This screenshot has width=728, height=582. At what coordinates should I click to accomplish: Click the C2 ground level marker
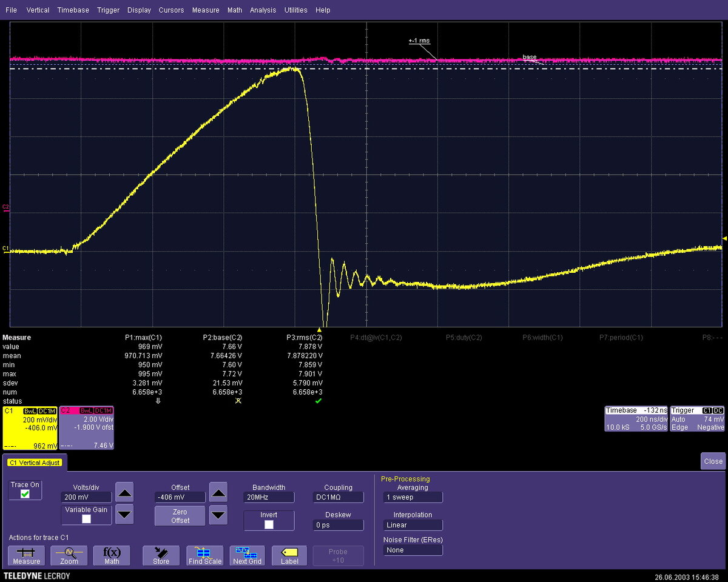pos(5,207)
